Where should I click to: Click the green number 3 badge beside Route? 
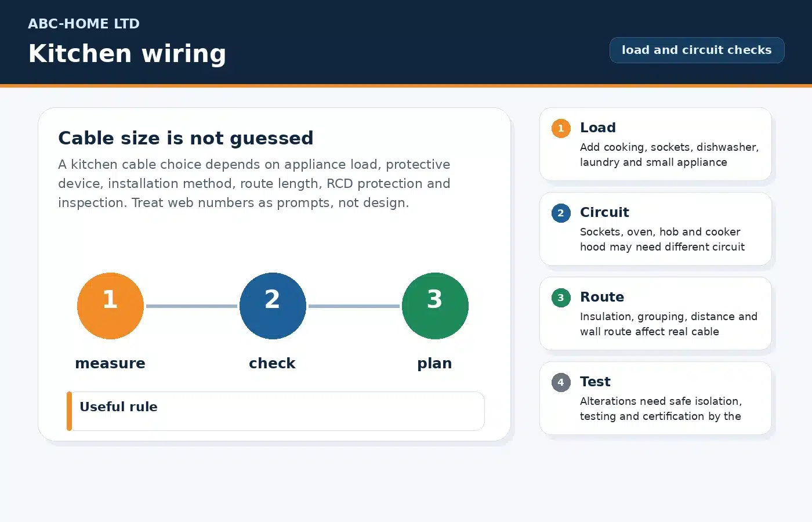tap(561, 298)
